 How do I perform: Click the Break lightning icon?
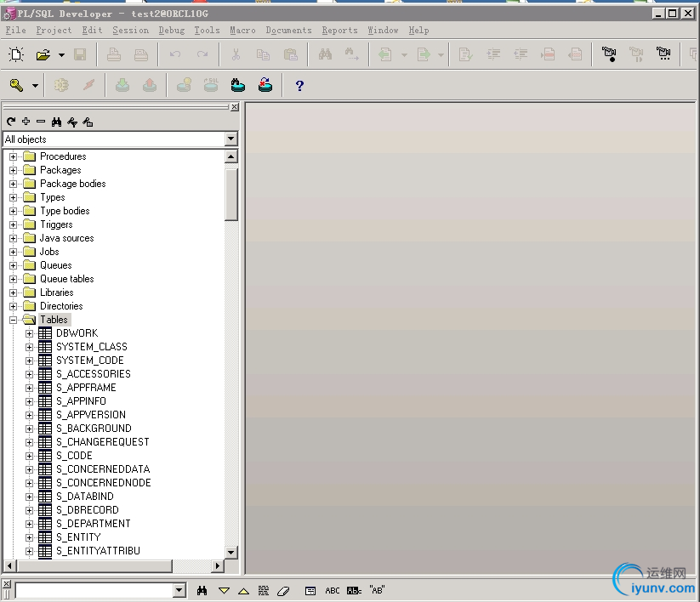click(x=88, y=85)
